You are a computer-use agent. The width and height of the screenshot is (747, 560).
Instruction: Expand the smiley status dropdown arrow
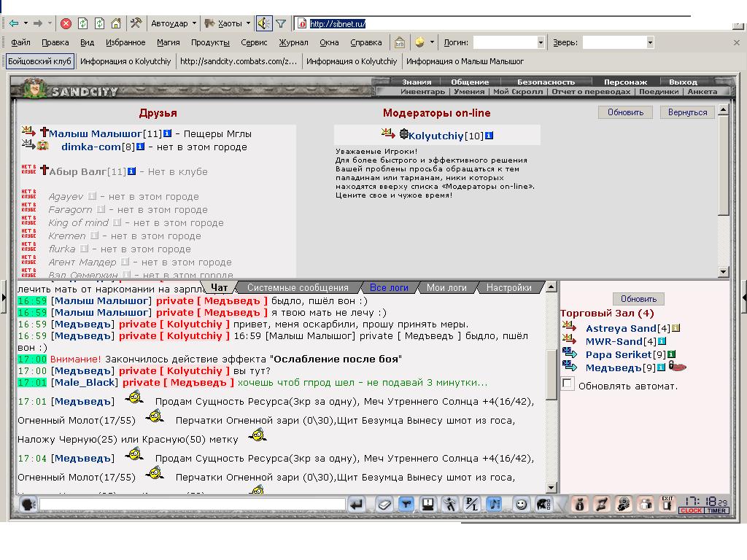click(x=432, y=42)
